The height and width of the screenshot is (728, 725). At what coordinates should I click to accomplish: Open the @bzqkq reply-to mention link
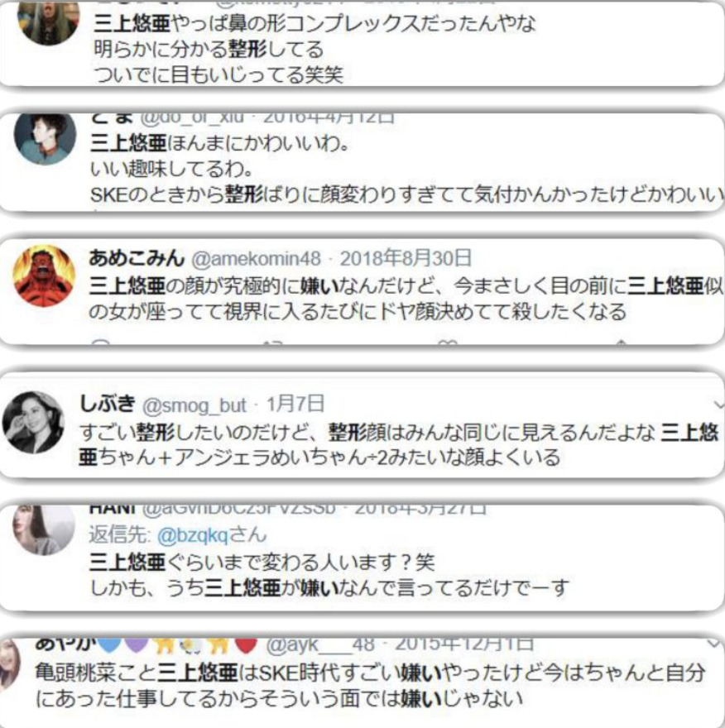[192, 535]
